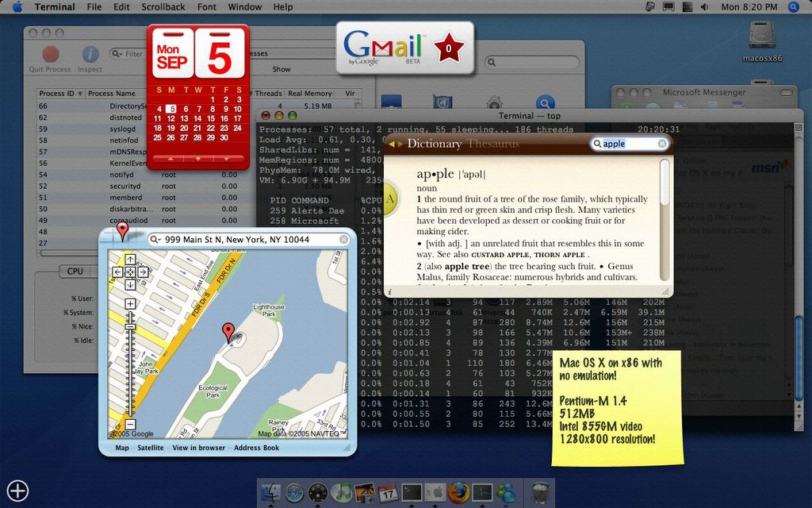
Task: Switch map widget to Satellite view
Action: pos(151,448)
